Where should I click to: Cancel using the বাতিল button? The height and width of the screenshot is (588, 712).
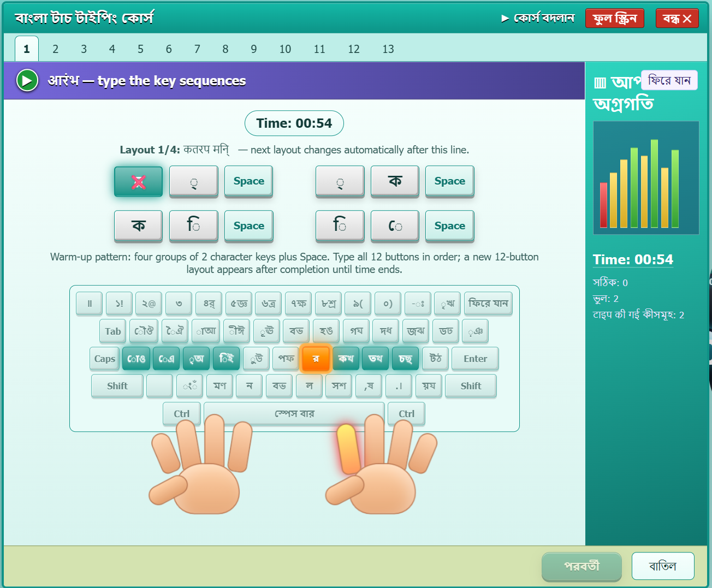coord(663,566)
